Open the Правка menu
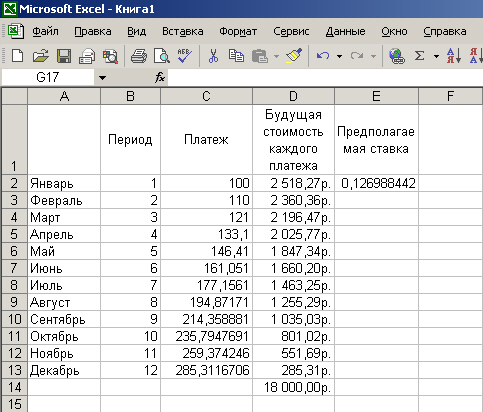Image resolution: width=483 pixels, height=412 pixels. 93,31
